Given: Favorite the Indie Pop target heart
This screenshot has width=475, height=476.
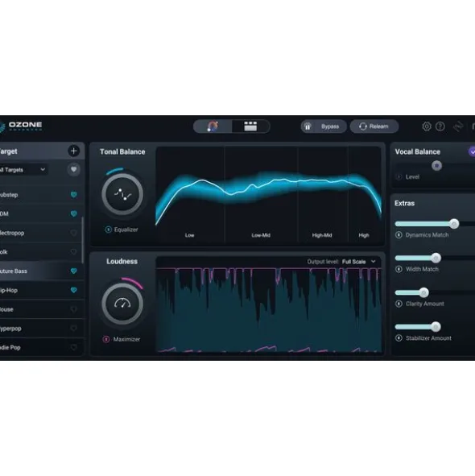Looking at the screenshot, I should (74, 347).
